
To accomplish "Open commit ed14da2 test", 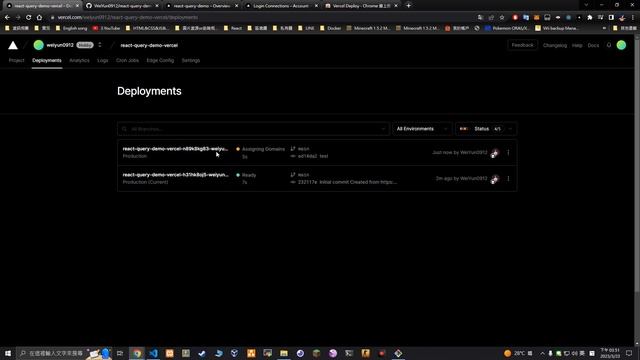I will click(313, 156).
